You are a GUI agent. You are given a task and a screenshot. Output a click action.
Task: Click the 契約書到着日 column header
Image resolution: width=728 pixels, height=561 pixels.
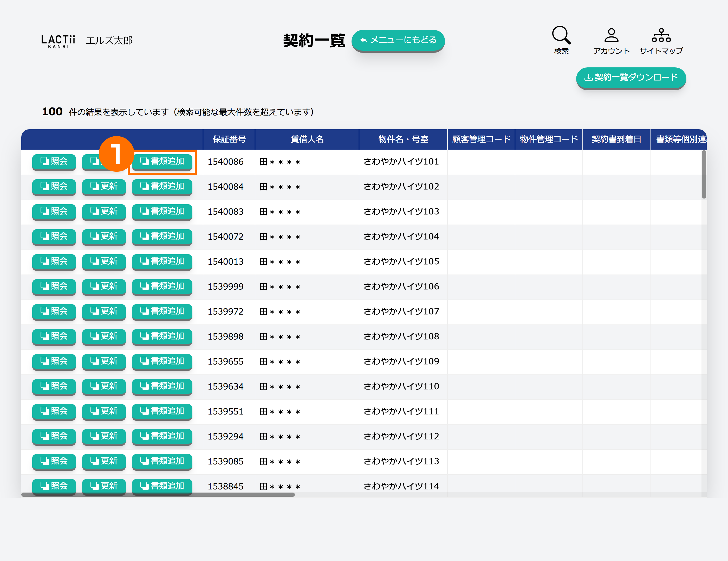pos(616,139)
